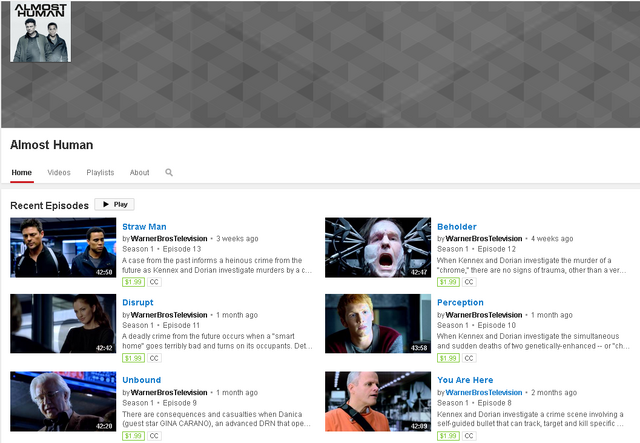Click the Season 1 Episode 9 label
Viewport: 640px width, 443px height.
pyautogui.click(x=160, y=403)
